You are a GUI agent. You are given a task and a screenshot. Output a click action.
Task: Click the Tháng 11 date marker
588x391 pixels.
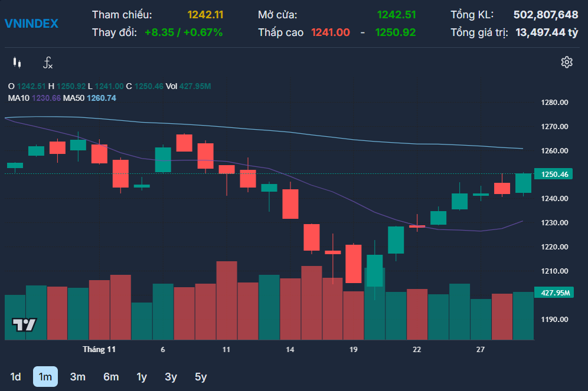99,350
